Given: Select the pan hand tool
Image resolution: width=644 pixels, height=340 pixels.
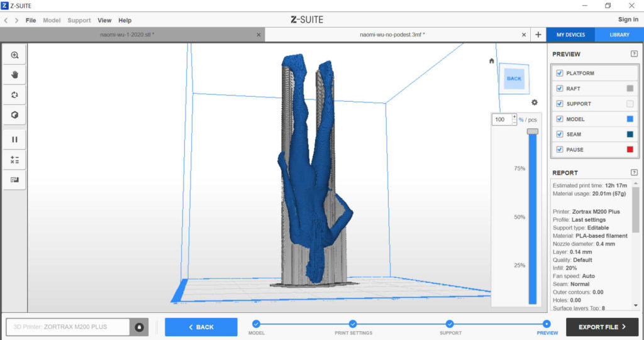Looking at the screenshot, I should click(x=15, y=75).
